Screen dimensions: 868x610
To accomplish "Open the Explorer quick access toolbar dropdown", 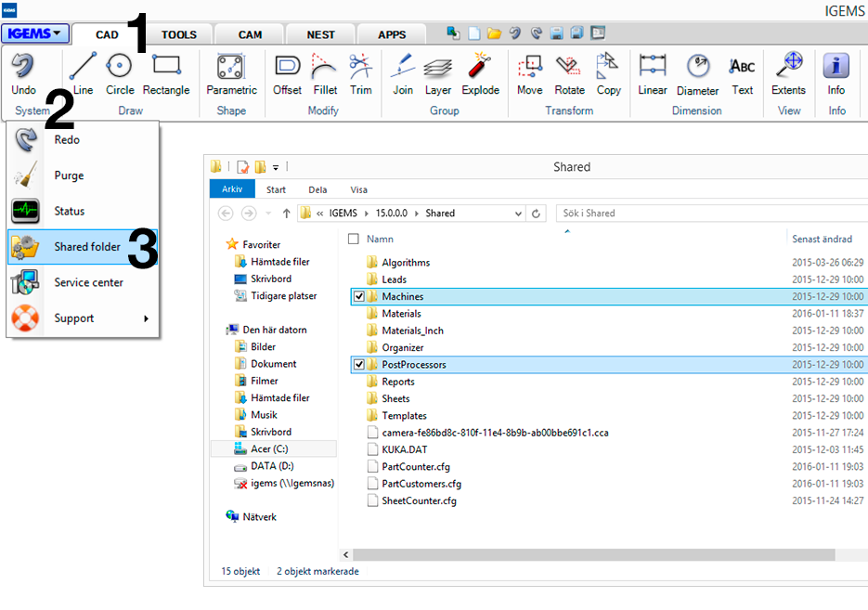I will pyautogui.click(x=275, y=167).
